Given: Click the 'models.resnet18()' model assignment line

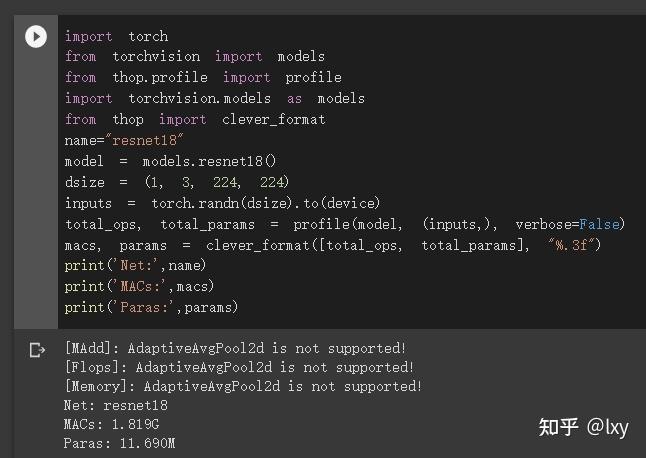Looking at the screenshot, I should tap(170, 161).
